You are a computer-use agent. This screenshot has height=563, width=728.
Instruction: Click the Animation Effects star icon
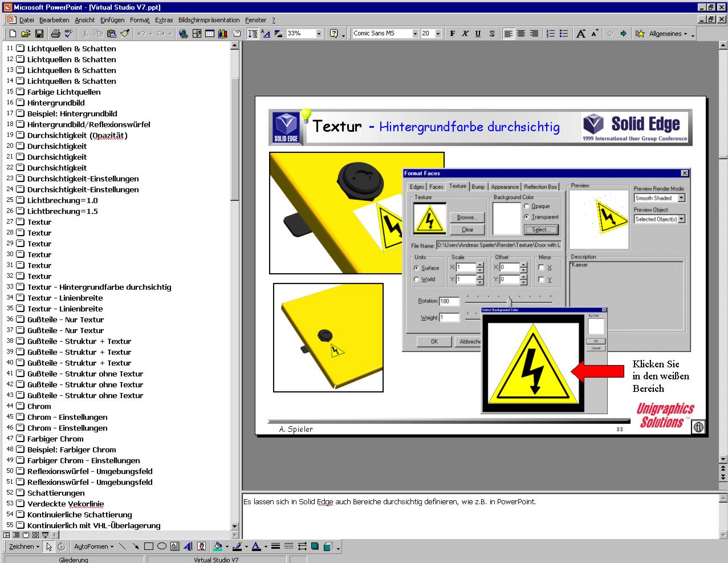pos(640,34)
